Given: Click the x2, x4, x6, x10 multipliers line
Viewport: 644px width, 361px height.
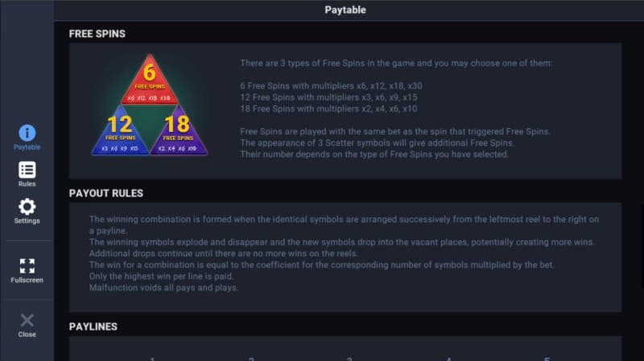Looking at the screenshot, I should coord(329,109).
